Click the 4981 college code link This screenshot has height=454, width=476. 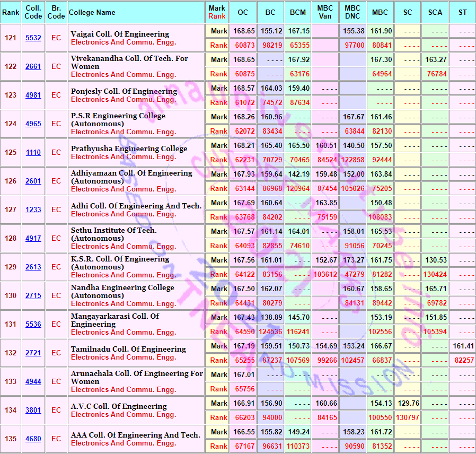[x=33, y=95]
